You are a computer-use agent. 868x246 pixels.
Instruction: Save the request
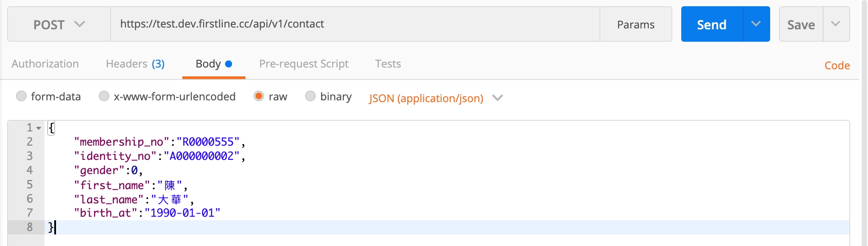[801, 24]
